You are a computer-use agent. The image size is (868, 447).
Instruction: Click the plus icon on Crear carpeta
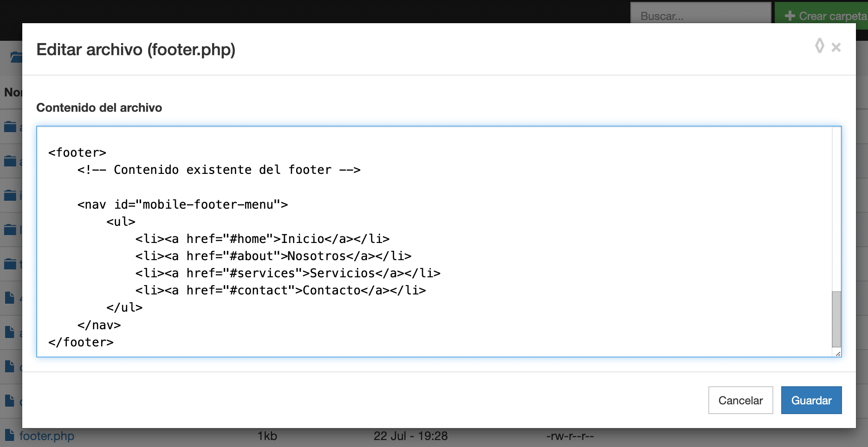[x=790, y=16]
